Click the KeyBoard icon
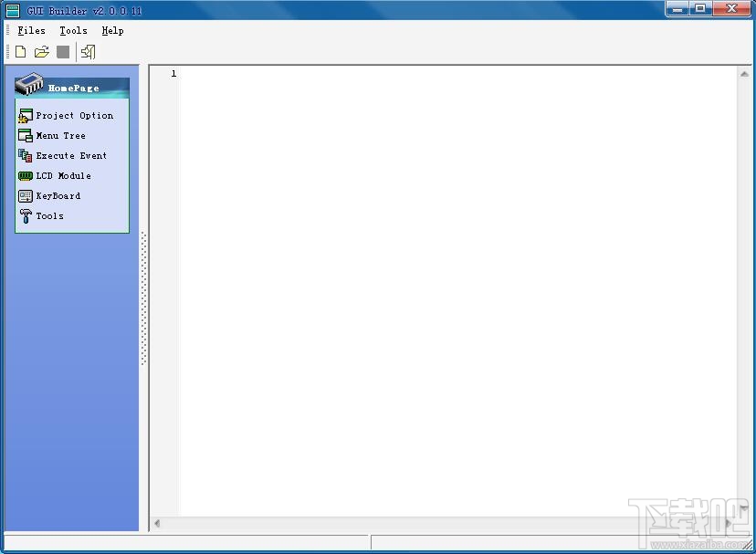The width and height of the screenshot is (756, 554). (x=26, y=195)
